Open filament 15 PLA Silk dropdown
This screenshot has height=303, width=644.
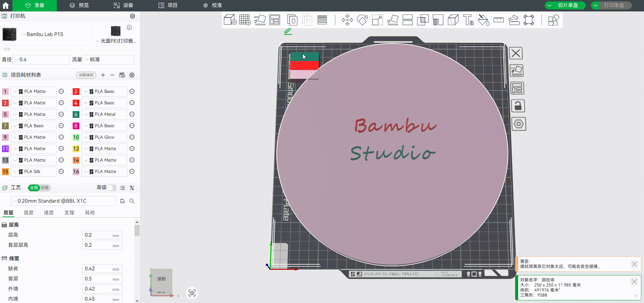(x=34, y=172)
